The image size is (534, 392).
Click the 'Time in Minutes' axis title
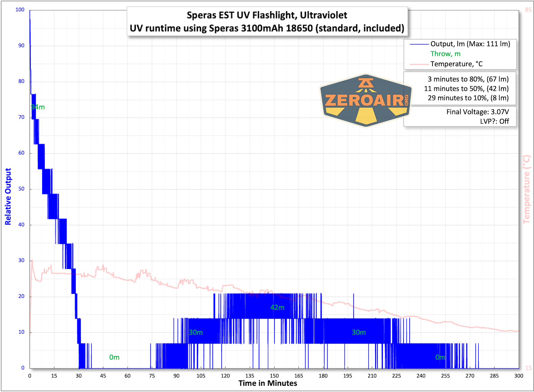pyautogui.click(x=268, y=383)
